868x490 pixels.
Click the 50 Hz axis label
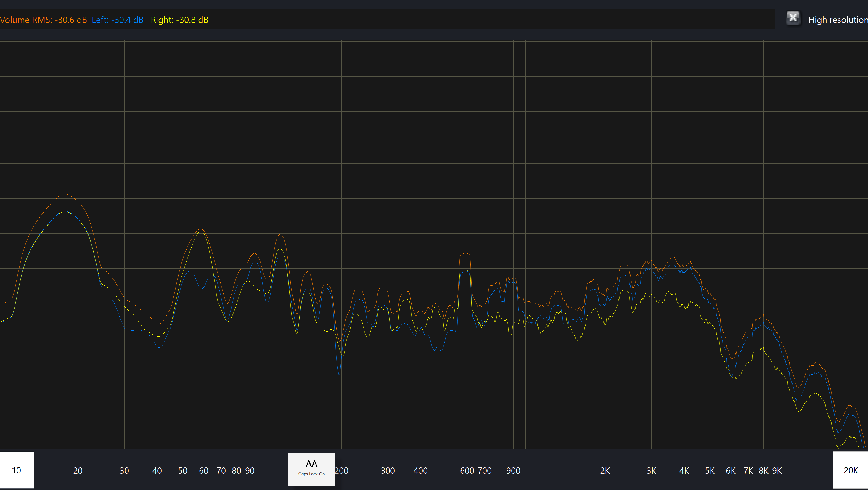[x=183, y=470]
